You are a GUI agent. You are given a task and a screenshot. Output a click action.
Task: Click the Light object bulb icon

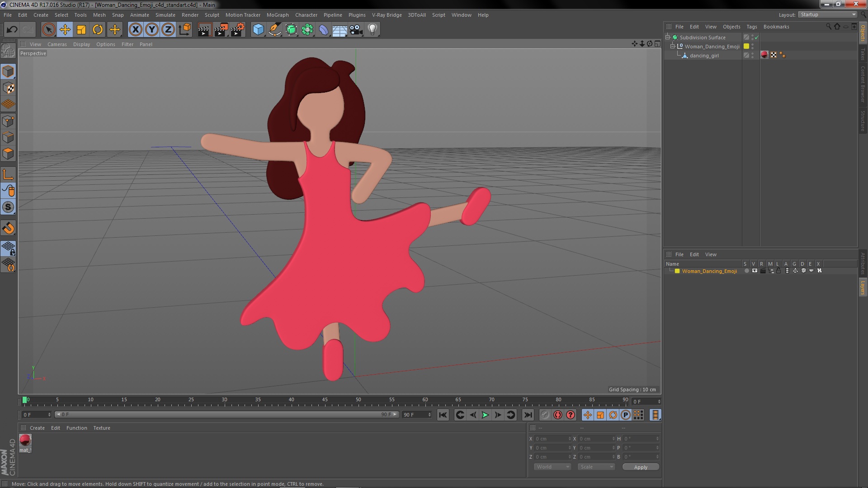pos(372,30)
